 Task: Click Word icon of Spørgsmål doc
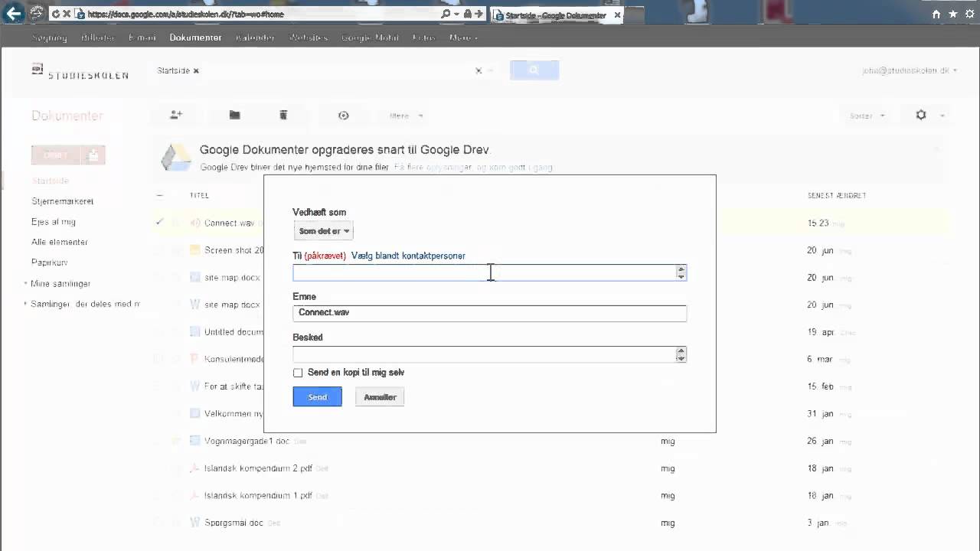(194, 523)
